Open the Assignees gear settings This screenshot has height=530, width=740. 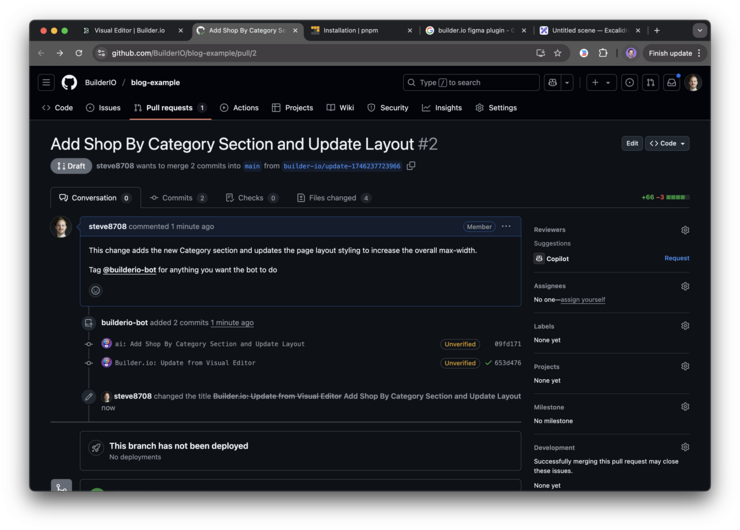[x=685, y=286]
